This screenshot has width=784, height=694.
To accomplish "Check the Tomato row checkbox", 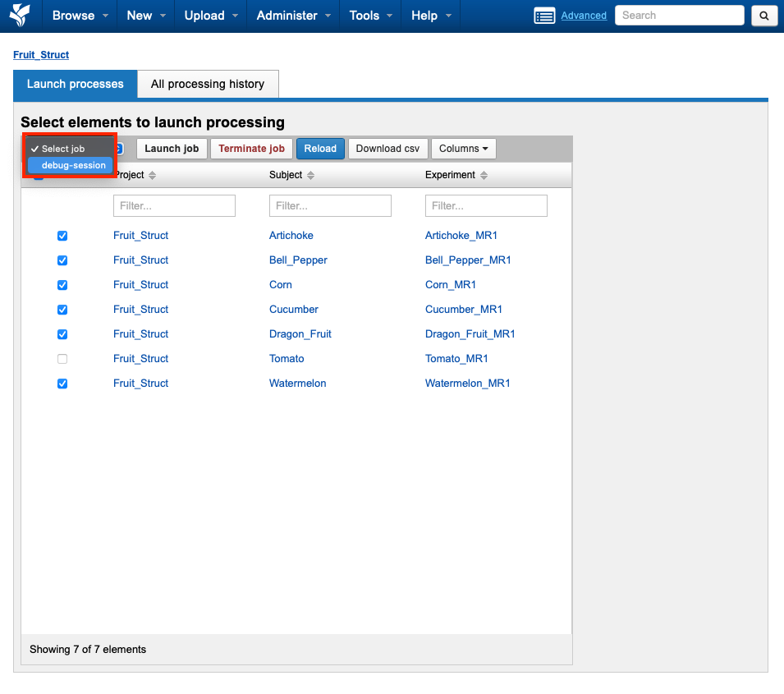I will tap(62, 359).
